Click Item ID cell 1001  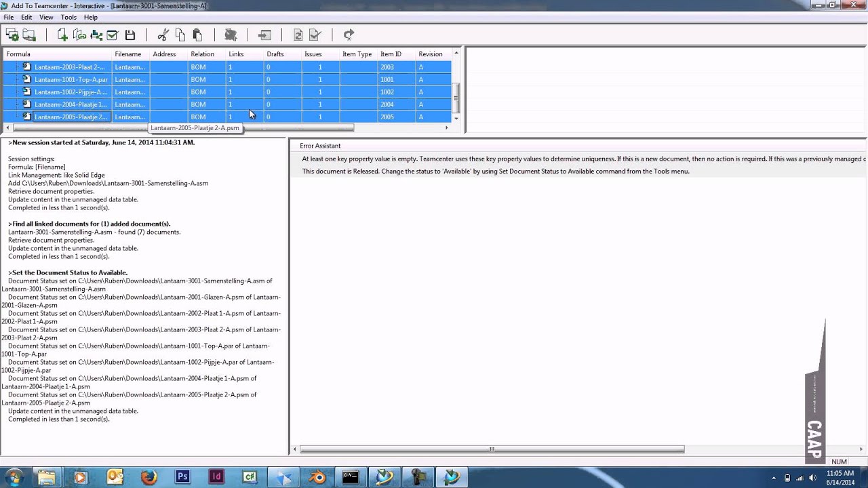(x=397, y=79)
